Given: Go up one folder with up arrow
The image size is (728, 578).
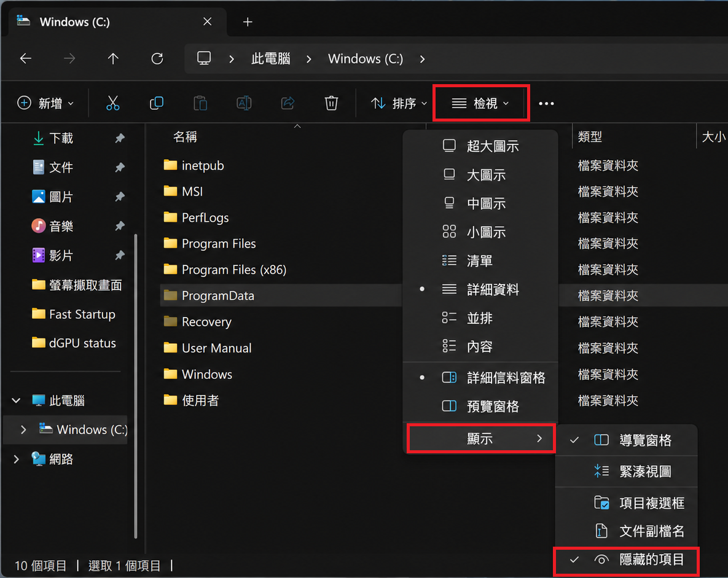Looking at the screenshot, I should (x=113, y=59).
